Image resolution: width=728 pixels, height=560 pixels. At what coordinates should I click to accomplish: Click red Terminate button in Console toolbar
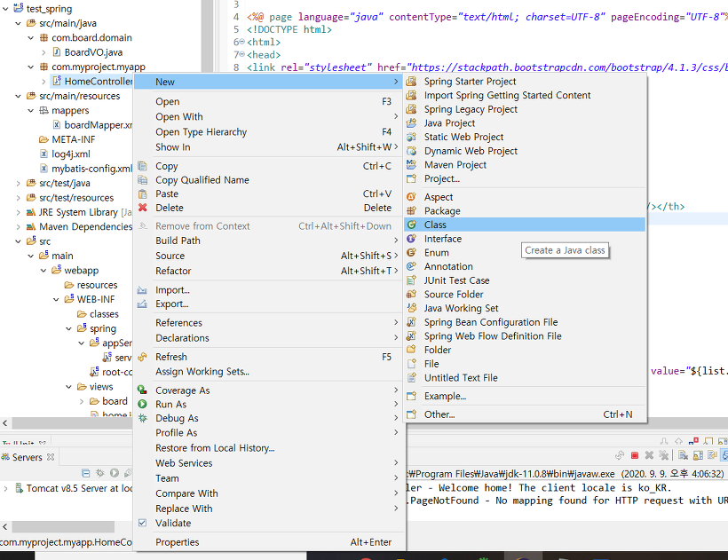(x=635, y=455)
